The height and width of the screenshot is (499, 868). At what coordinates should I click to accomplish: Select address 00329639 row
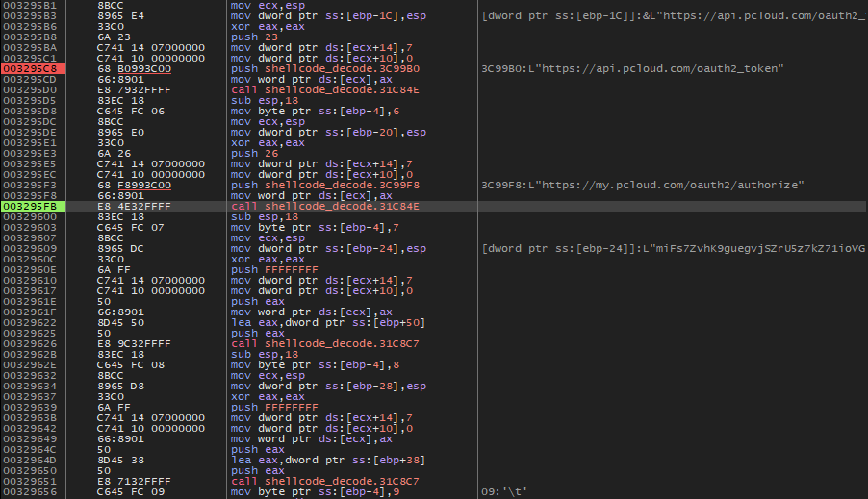[x=29, y=407]
